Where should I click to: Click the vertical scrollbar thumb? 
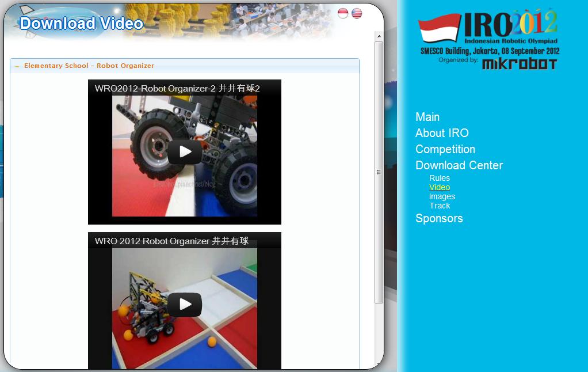pyautogui.click(x=379, y=172)
